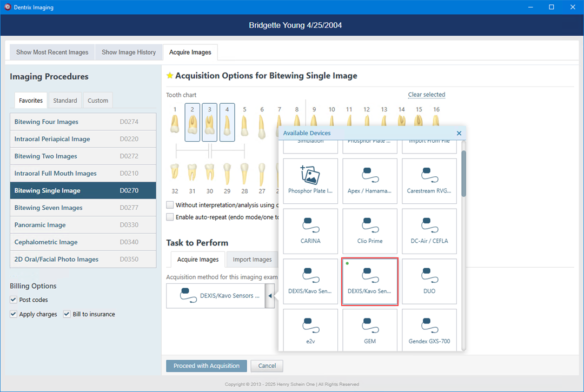
Task: Select the DUO sensor device
Action: click(429, 281)
